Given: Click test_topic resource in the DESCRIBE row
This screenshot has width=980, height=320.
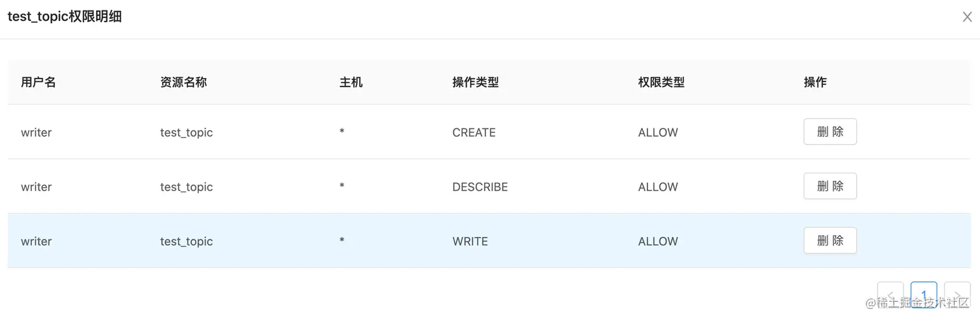Looking at the screenshot, I should tap(187, 187).
